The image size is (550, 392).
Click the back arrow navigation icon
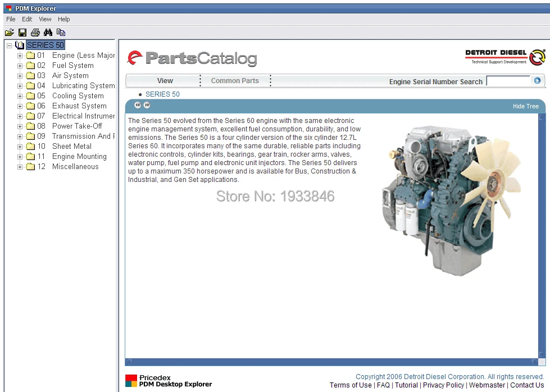(138, 105)
